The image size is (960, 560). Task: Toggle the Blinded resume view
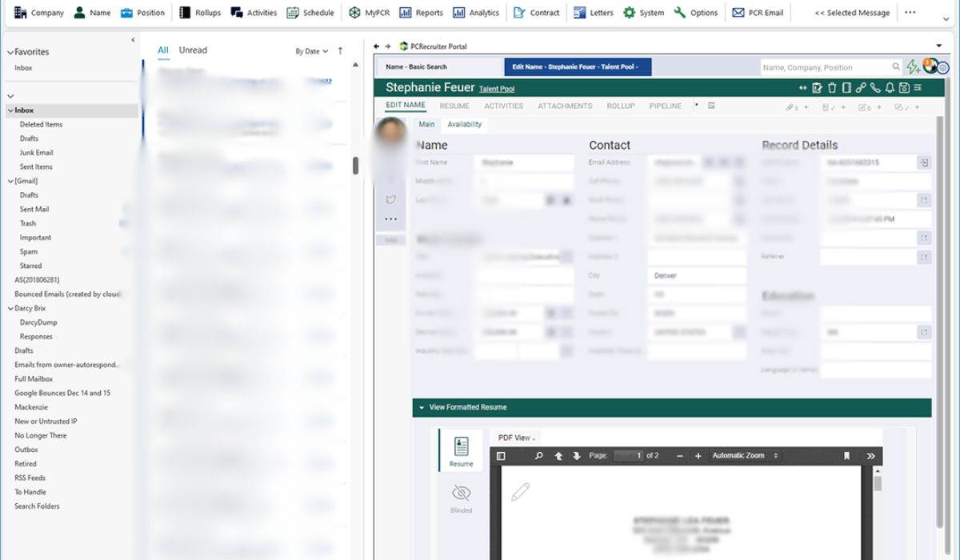[462, 498]
